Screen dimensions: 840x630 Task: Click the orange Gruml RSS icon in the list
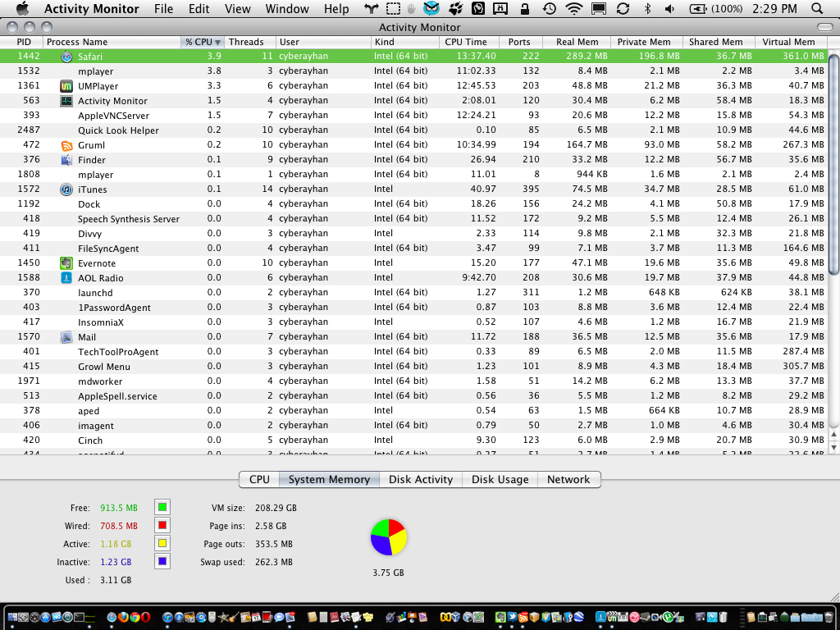(x=66, y=145)
